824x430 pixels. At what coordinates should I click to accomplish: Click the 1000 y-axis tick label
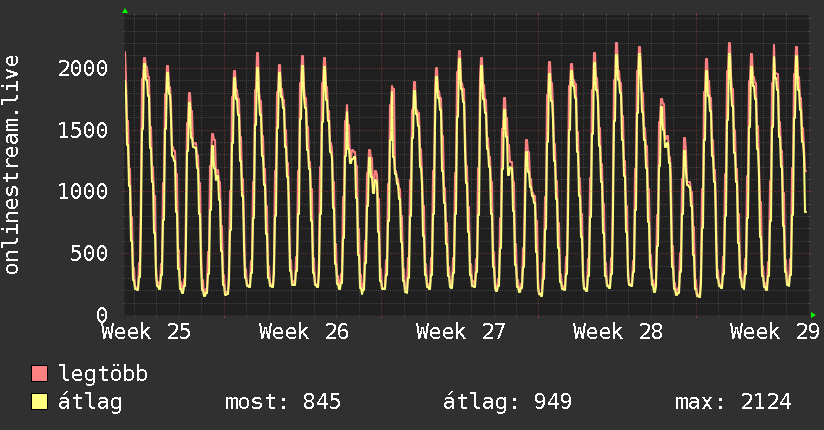click(83, 191)
